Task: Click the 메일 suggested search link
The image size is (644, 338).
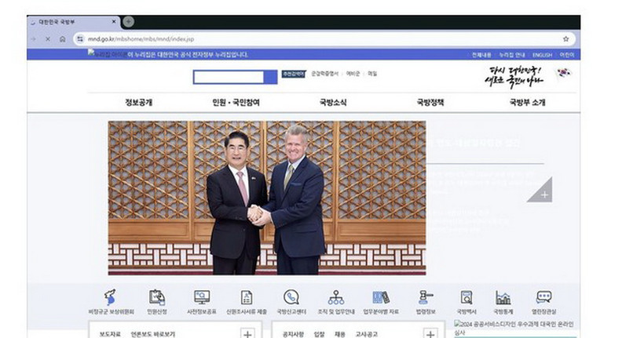Action: (372, 74)
